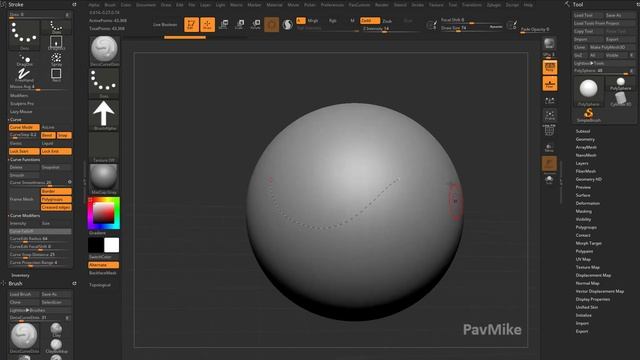Open the Texture Off slot
640x360 pixels.
click(104, 147)
